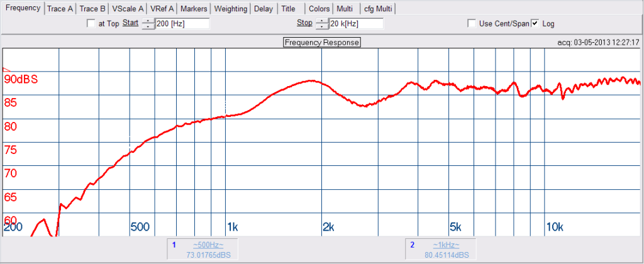Click the 20 k[Hz] stop frequency field
Image resolution: width=644 pixels, height=264 pixels.
pyautogui.click(x=355, y=24)
